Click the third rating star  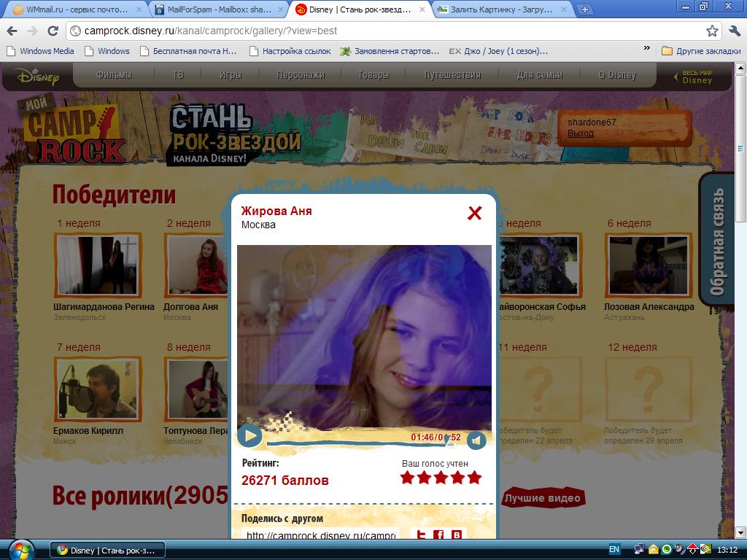coord(441,478)
